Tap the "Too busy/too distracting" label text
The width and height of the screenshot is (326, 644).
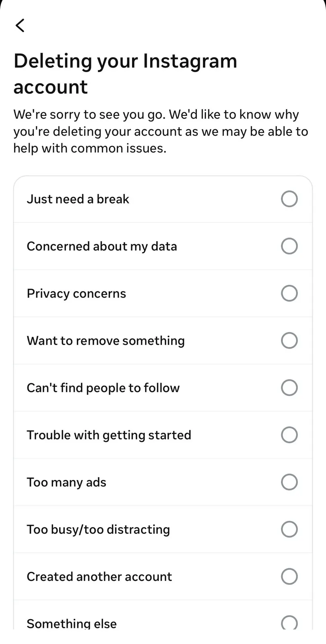(99, 529)
